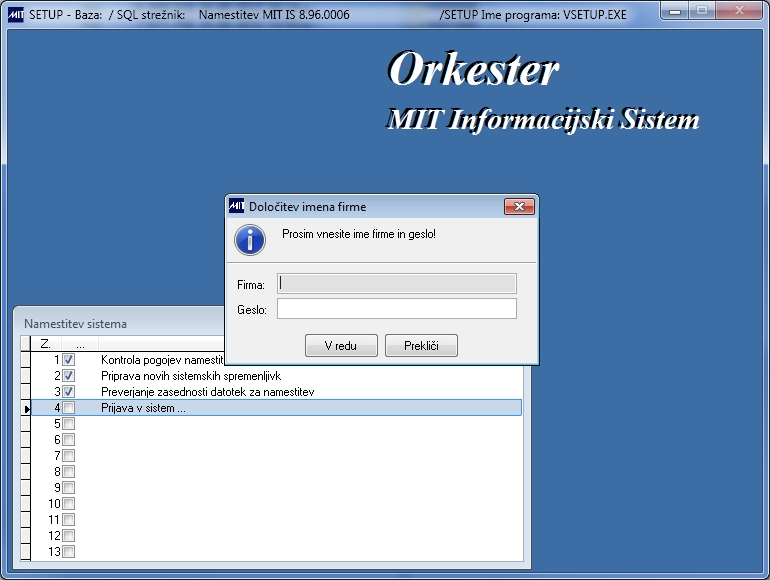Image resolution: width=770 pixels, height=580 pixels.
Task: Click the Geslo password field
Action: (397, 309)
